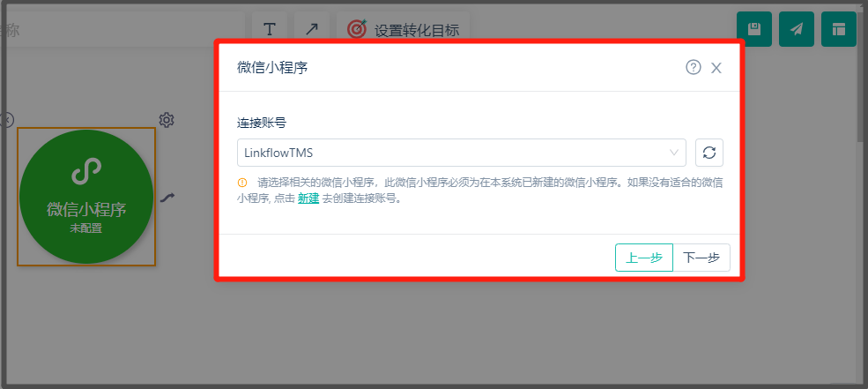Click the 新建 link to create account
Viewport: 868px width, 389px height.
pos(308,198)
